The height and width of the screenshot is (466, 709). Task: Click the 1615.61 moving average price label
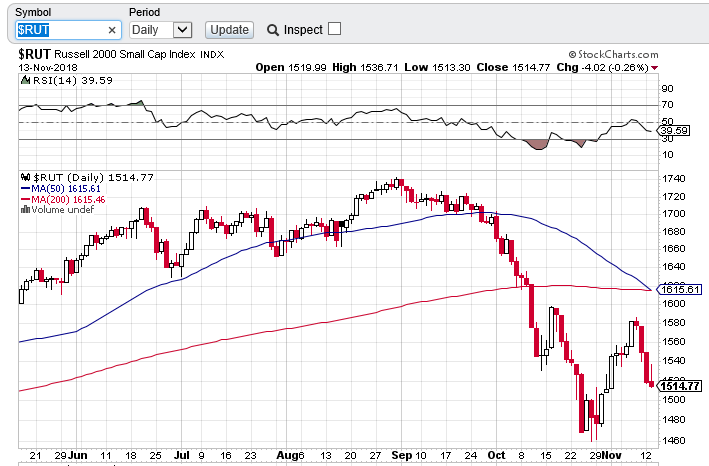[x=680, y=289]
